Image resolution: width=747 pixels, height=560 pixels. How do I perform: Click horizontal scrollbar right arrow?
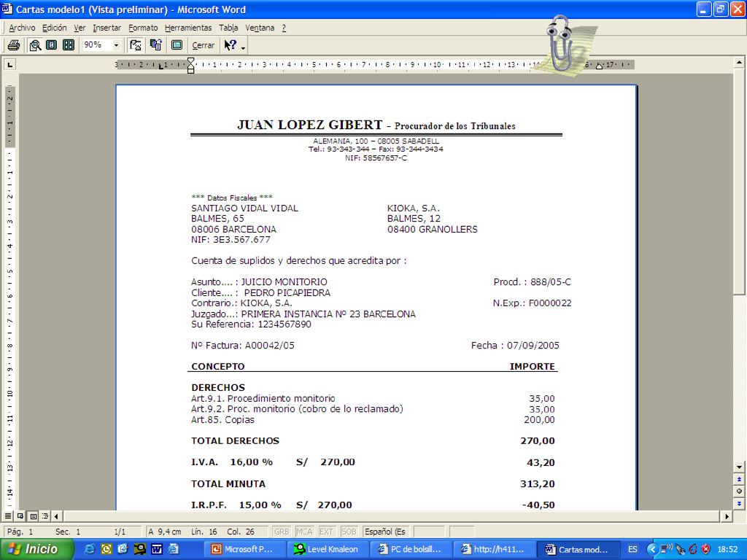727,516
